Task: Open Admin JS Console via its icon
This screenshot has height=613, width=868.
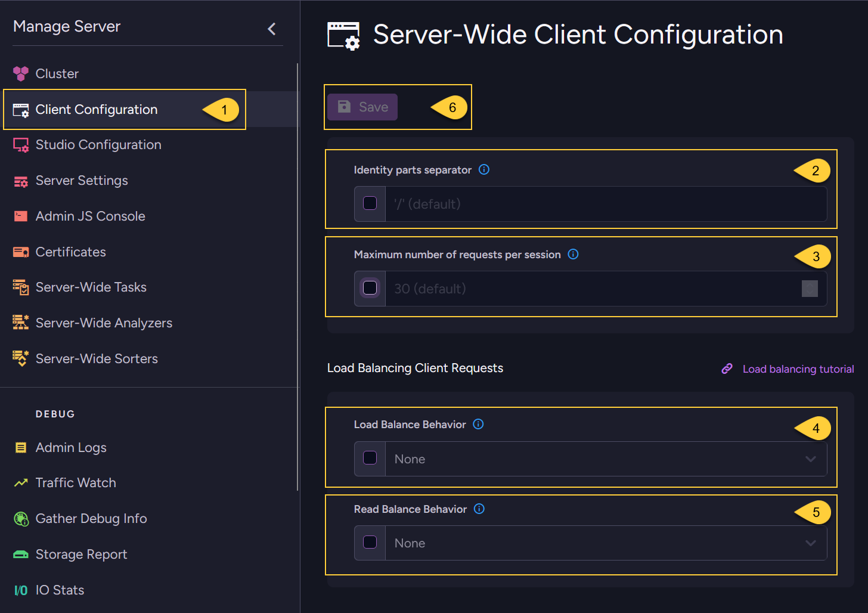Action: tap(20, 216)
